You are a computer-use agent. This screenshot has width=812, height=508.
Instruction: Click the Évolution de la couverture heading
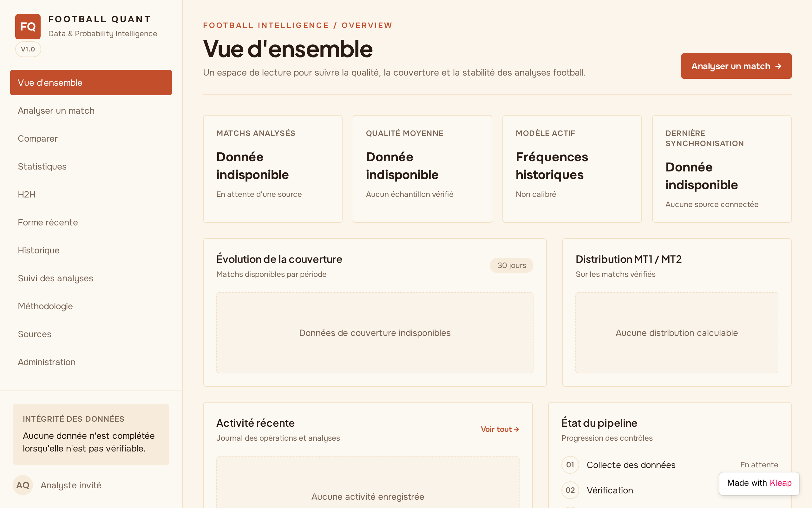coord(279,259)
